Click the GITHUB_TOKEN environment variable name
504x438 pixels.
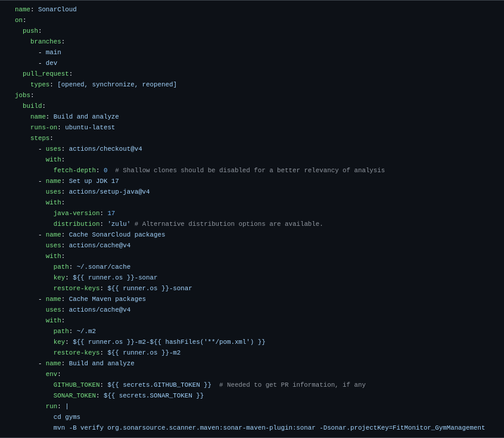click(76, 384)
